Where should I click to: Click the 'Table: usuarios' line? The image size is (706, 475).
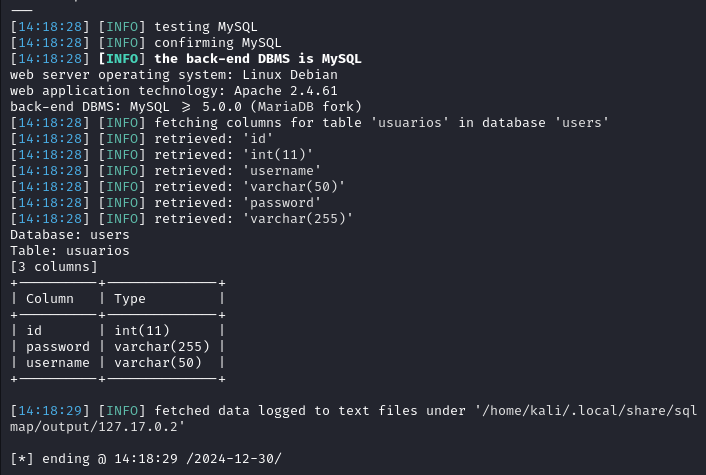click(70, 251)
